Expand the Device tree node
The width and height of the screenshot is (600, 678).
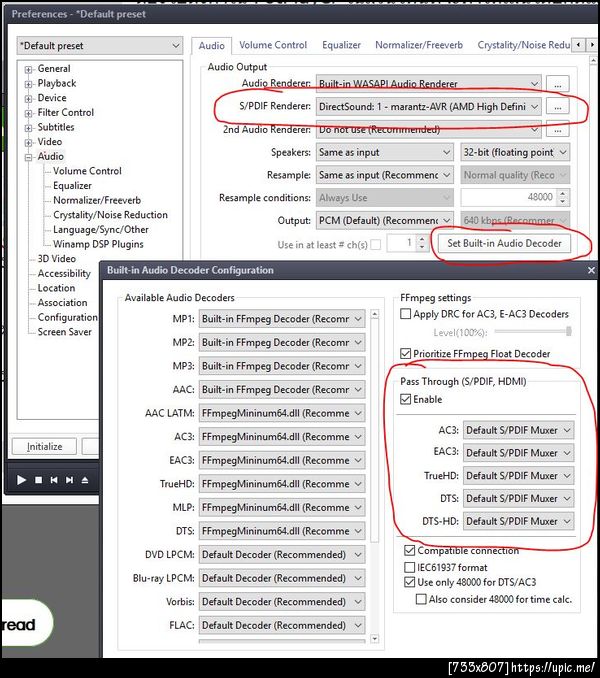click(x=29, y=99)
